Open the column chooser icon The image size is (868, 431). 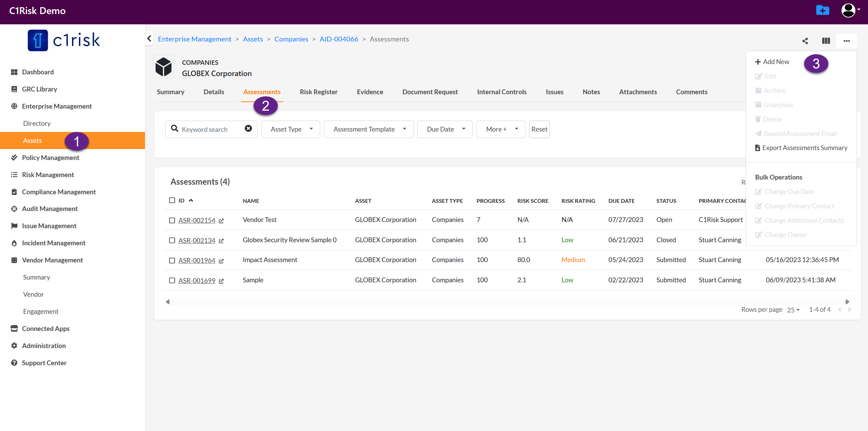[x=826, y=41]
